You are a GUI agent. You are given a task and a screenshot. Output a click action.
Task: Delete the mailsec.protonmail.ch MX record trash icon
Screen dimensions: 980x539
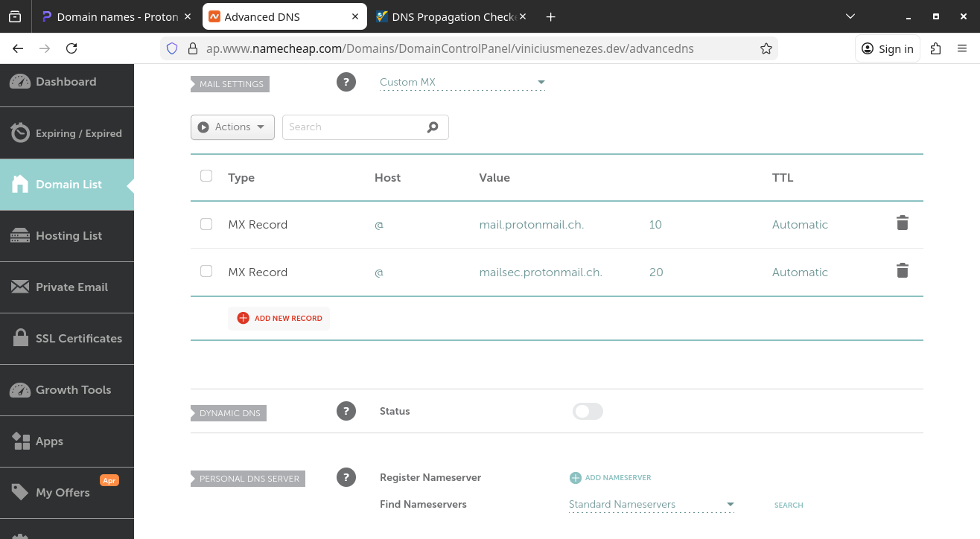pos(902,271)
